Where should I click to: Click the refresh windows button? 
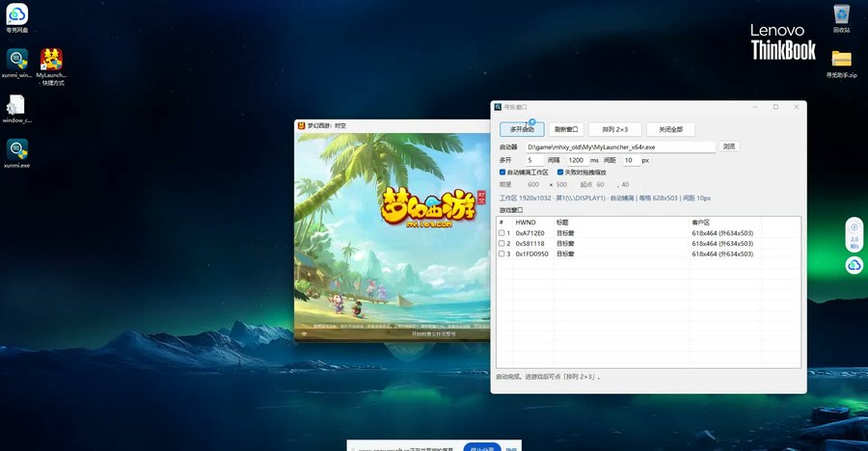(x=566, y=129)
